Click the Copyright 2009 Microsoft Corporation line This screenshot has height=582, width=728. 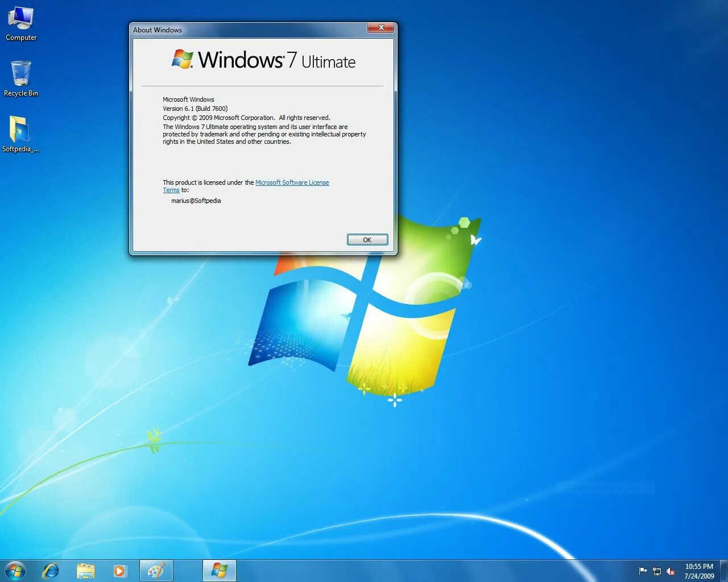[x=246, y=118]
